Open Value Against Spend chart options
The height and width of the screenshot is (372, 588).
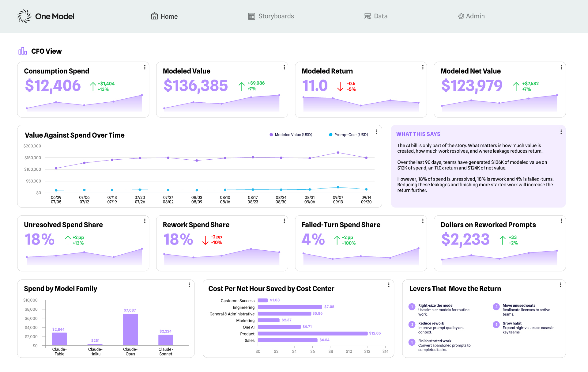click(377, 132)
